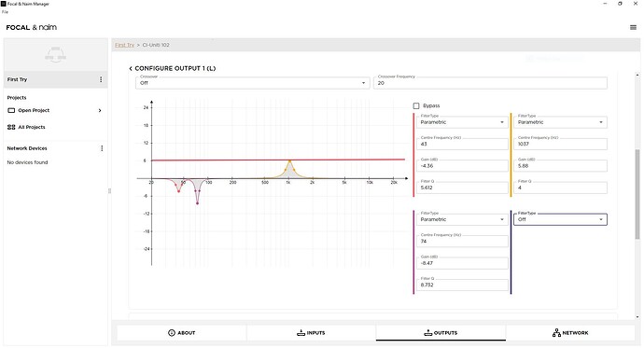
Task: Click the sidebar splitter handle
Action: (x=109, y=191)
